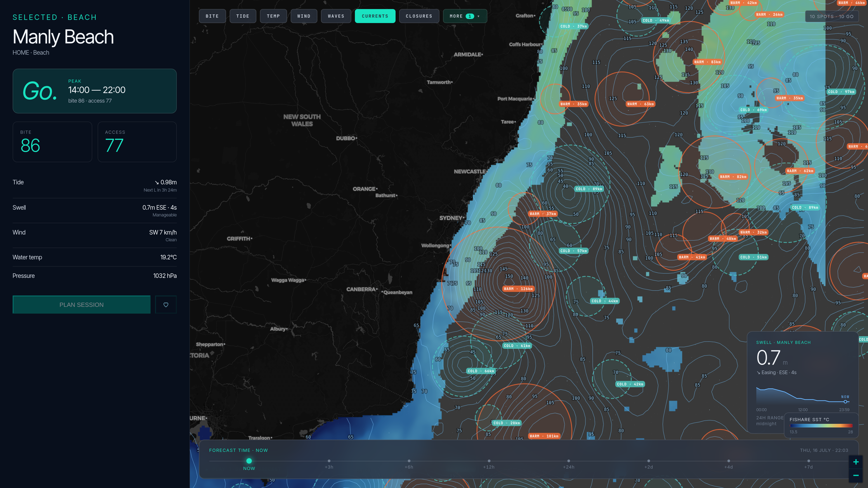This screenshot has width=868, height=488.
Task: Select the COLD · 57km eddy label
Action: pos(573,251)
